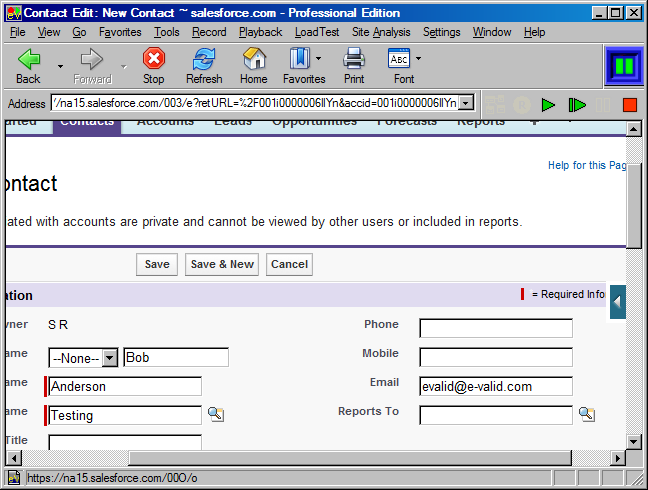Expand the Address bar URL dropdown
This screenshot has width=648, height=490.
466,103
